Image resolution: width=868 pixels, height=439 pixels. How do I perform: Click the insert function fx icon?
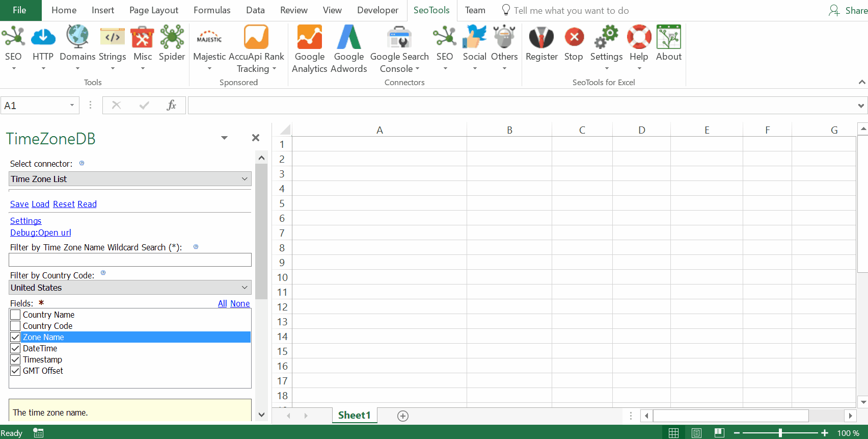(x=172, y=105)
